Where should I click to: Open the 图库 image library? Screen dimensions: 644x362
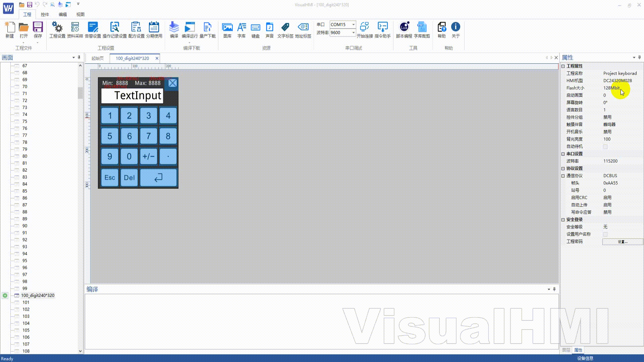point(227,30)
